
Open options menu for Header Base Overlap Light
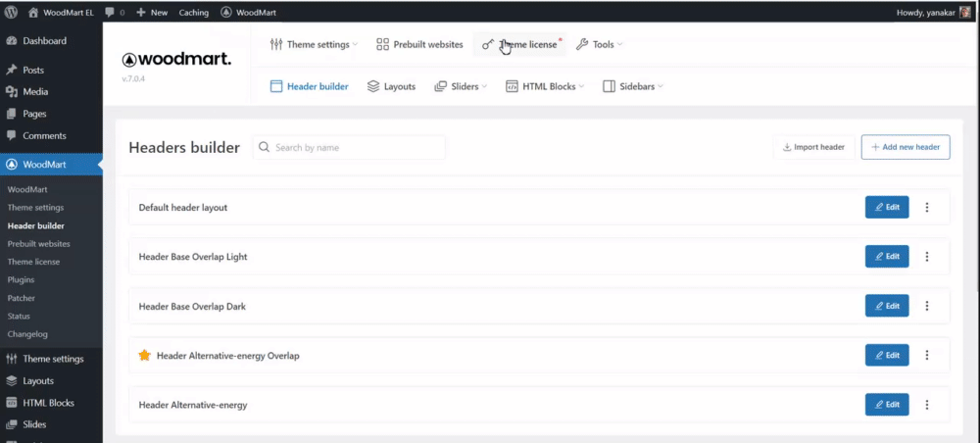pyautogui.click(x=927, y=256)
